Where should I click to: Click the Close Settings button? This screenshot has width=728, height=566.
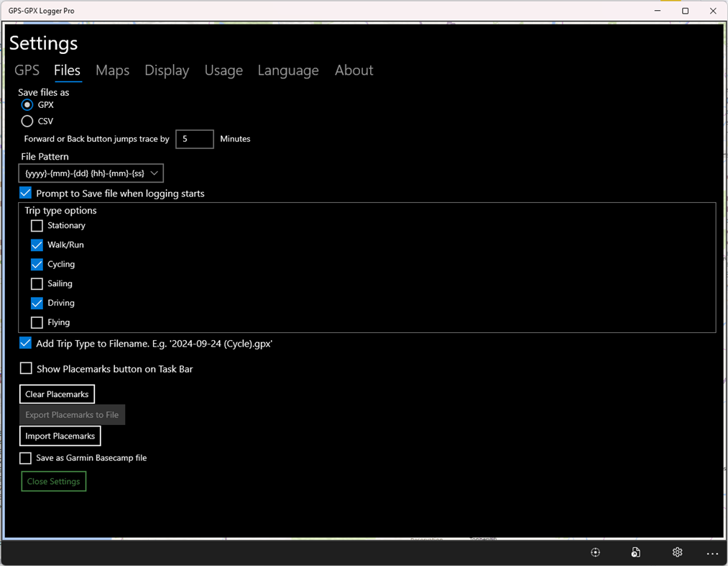click(x=53, y=481)
